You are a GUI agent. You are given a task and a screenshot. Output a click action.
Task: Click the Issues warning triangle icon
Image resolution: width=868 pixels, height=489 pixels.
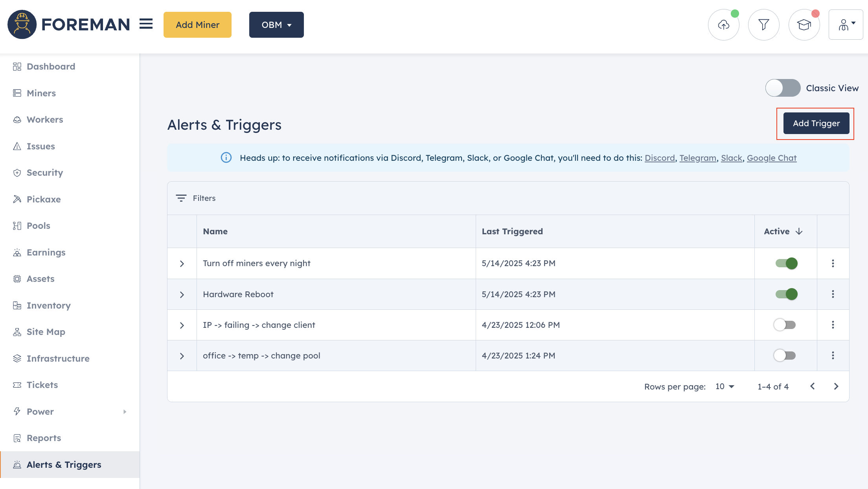click(17, 146)
